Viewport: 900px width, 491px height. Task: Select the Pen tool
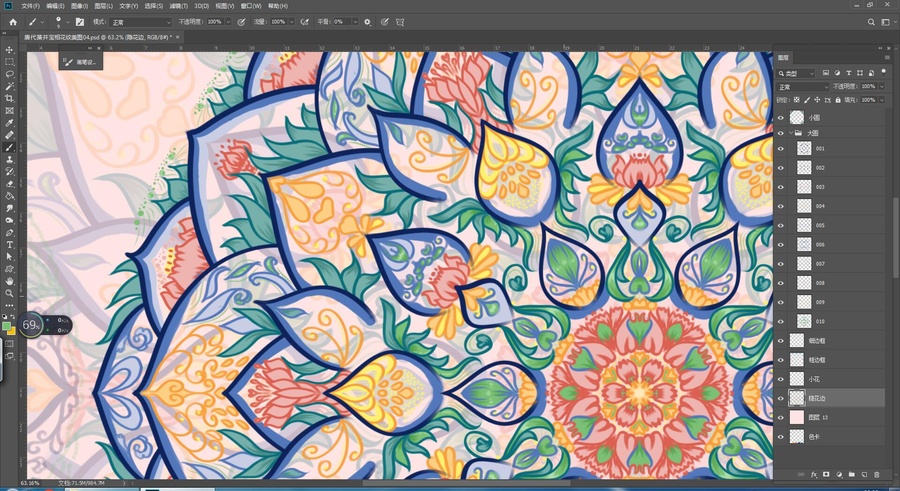[x=9, y=233]
